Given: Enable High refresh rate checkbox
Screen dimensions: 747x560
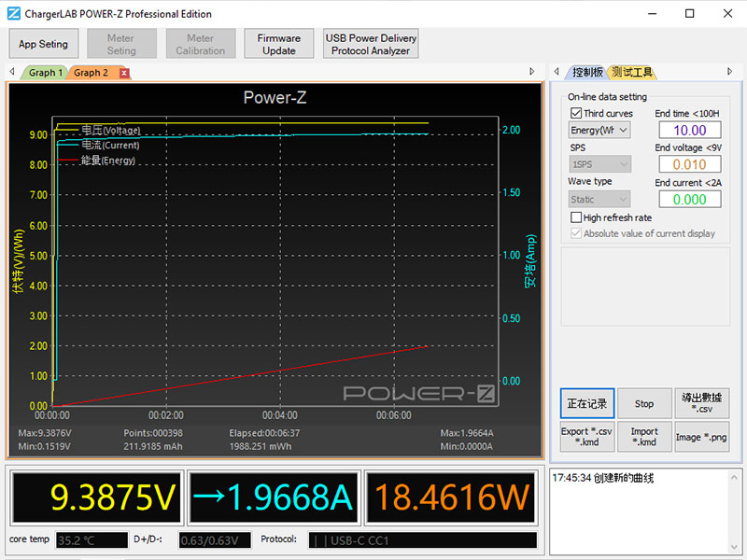Looking at the screenshot, I should click(x=576, y=217).
